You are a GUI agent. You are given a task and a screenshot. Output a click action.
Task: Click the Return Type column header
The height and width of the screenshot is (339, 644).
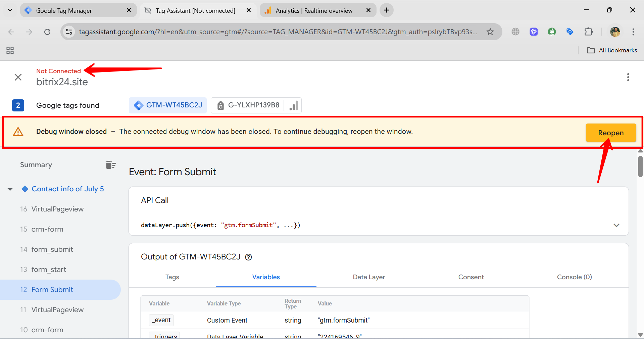tap(293, 303)
